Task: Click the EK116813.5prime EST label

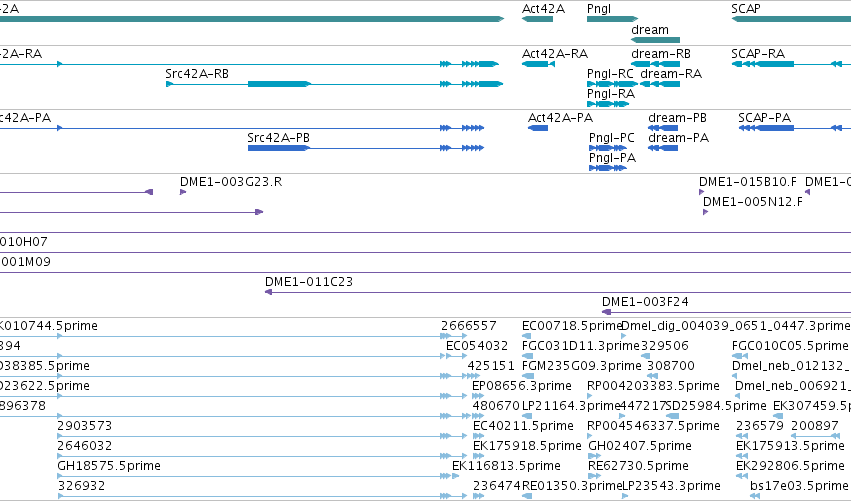Action: (x=506, y=466)
